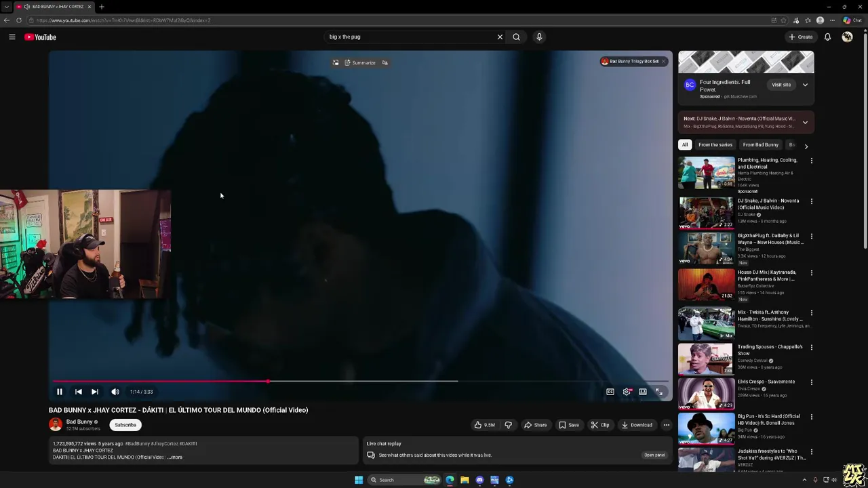Screen dimensions: 868x488
Task: Download the video
Action: tap(637, 425)
